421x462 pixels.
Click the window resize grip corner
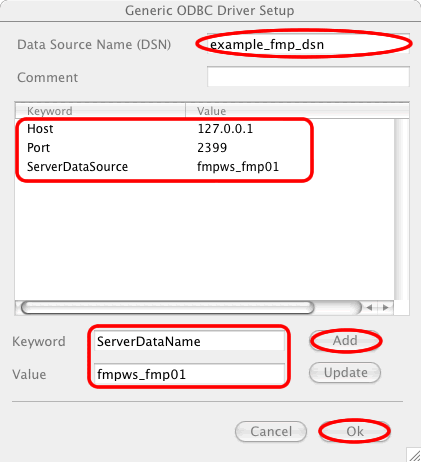[x=414, y=455]
